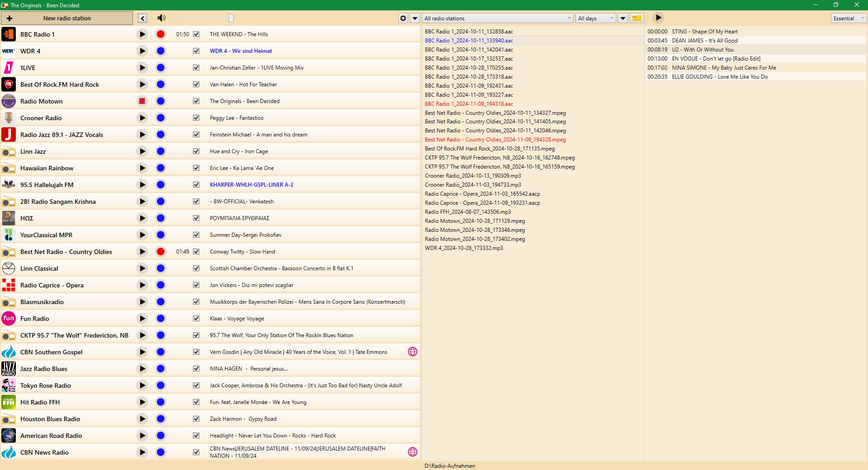Toggle the CBN News Radio checkbox
Image resolution: width=868 pixels, height=470 pixels.
(x=196, y=452)
